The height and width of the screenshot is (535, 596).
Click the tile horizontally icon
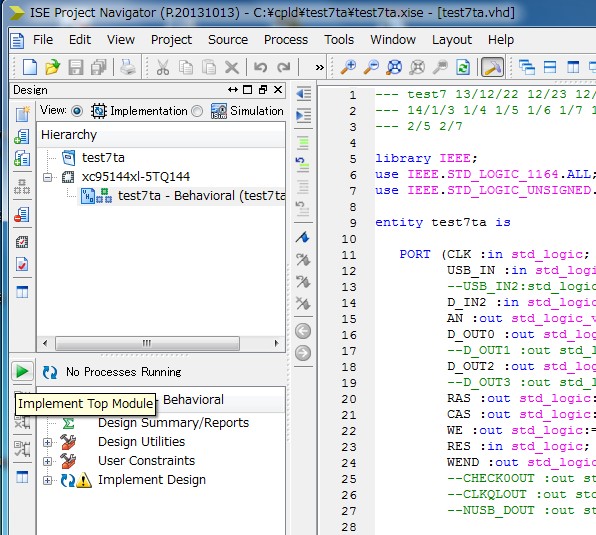coord(550,68)
